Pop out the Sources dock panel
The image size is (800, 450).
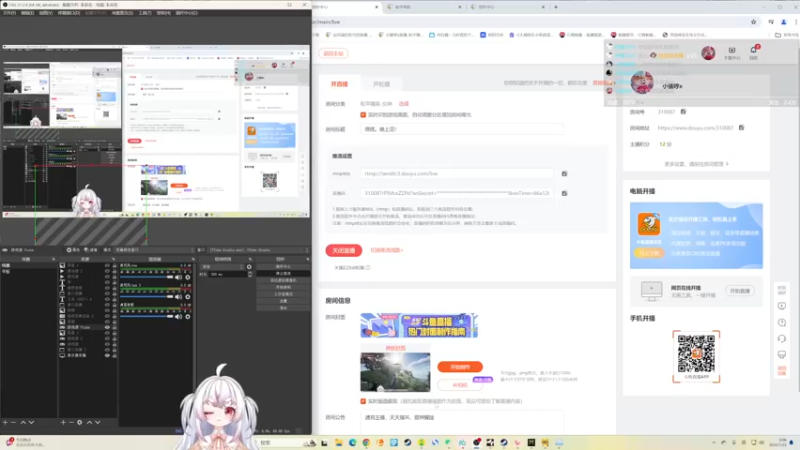(x=113, y=259)
